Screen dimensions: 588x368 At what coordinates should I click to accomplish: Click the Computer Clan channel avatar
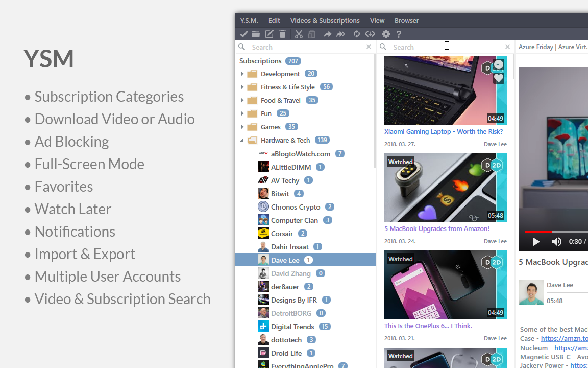(263, 220)
